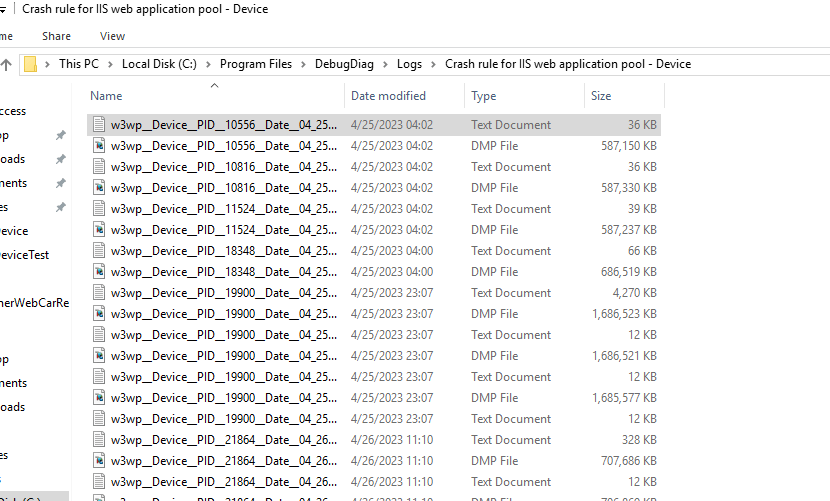Go up one folder with the Up arrow
The height and width of the screenshot is (501, 830).
(6, 65)
